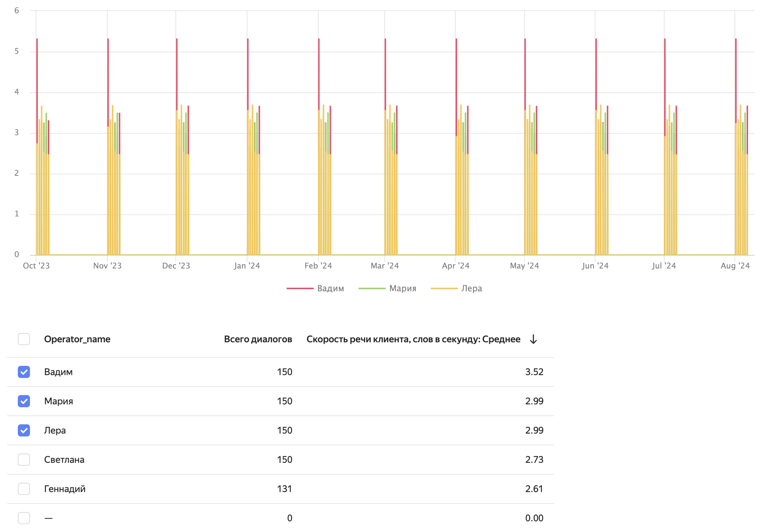Uncheck the Мария row checkbox
The width and height of the screenshot is (768, 532).
coord(24,401)
